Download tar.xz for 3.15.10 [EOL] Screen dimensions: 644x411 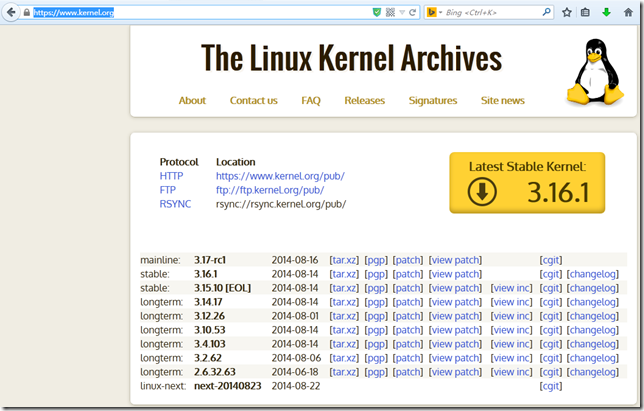344,288
